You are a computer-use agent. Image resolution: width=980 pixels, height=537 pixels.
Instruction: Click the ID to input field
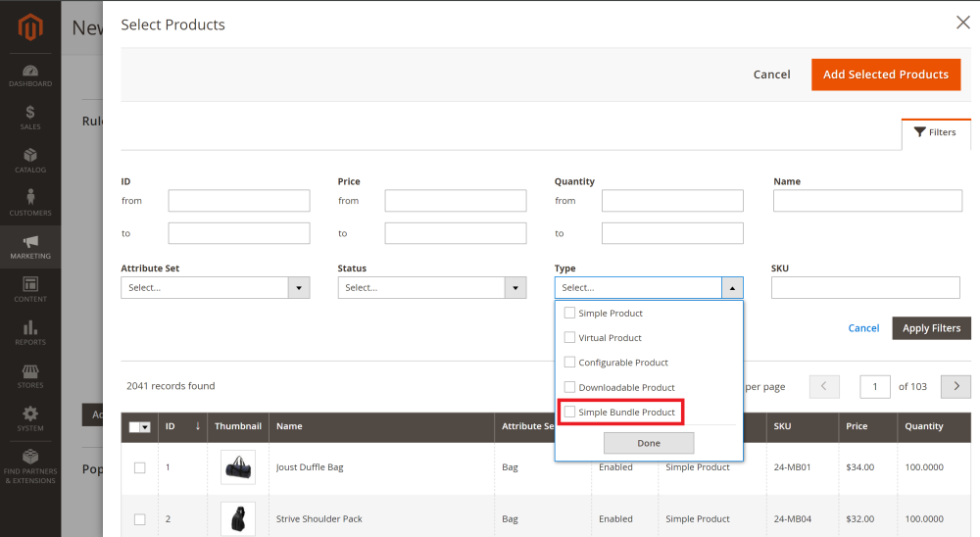(x=239, y=233)
